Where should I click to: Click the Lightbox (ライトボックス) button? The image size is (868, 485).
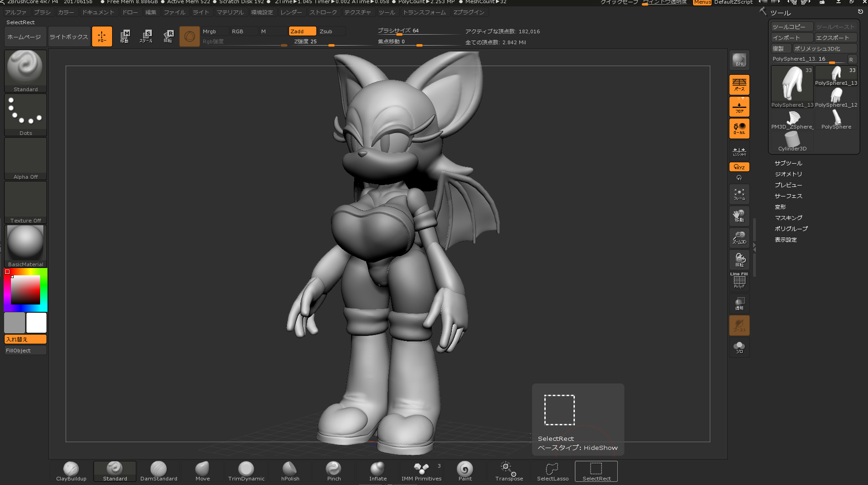[69, 37]
